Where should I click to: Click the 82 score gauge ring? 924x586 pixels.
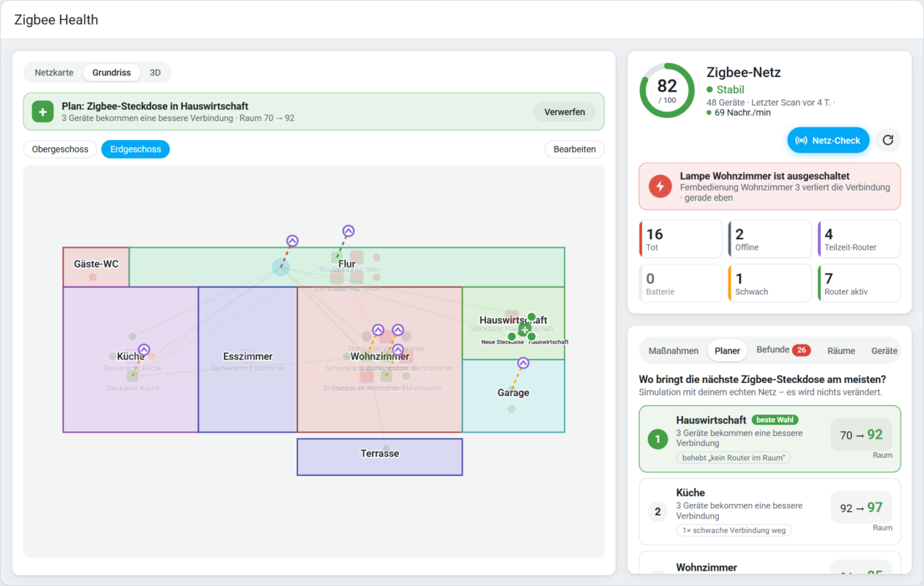tap(667, 90)
